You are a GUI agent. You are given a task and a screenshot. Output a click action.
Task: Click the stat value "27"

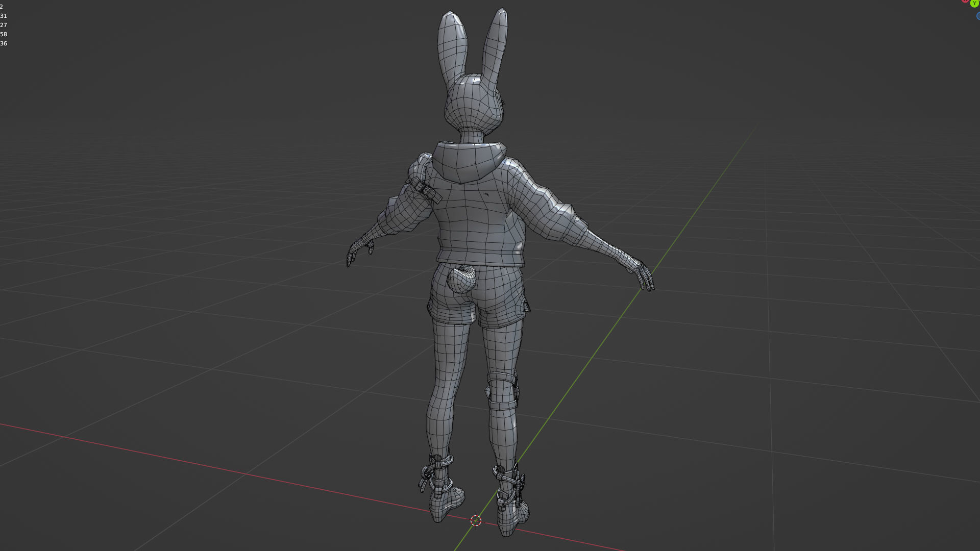click(4, 25)
